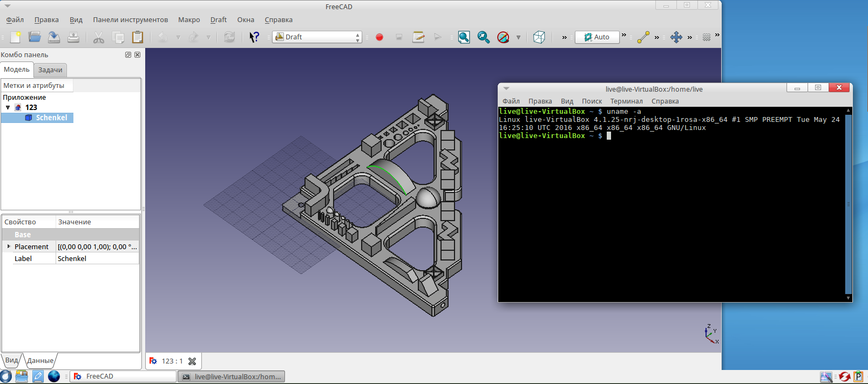Select the Schenkel object in tree
Image resolution: width=868 pixels, height=384 pixels.
tap(51, 118)
